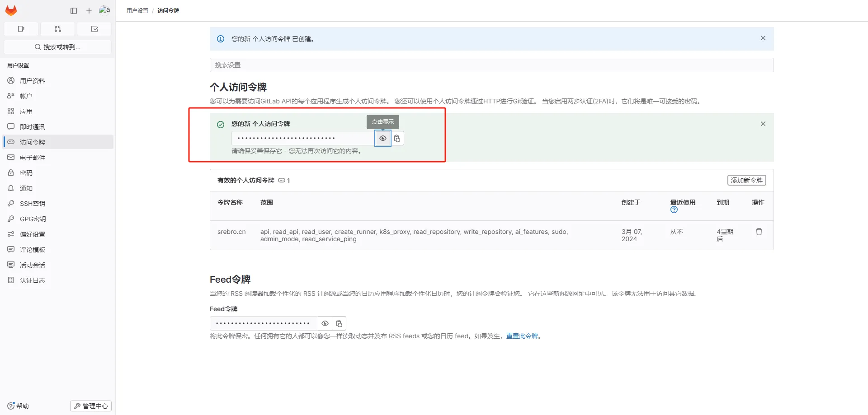Viewport: 868px width, 415px height.
Task: Click the 操作 column header
Action: point(758,202)
